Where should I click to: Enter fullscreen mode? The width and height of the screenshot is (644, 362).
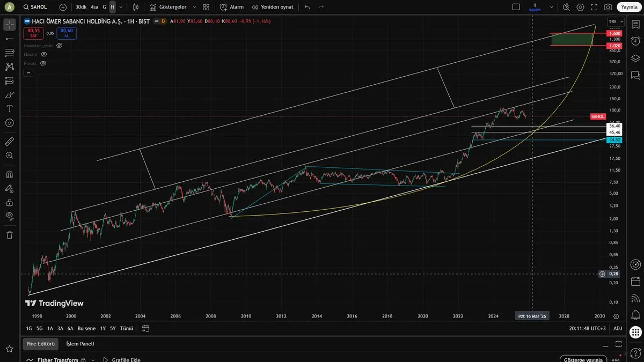click(x=594, y=7)
